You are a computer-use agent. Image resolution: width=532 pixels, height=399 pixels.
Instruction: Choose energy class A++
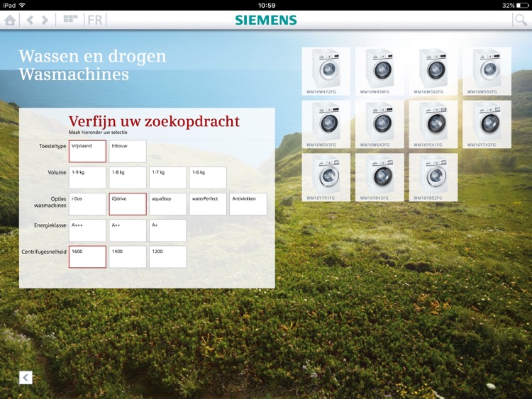128,230
